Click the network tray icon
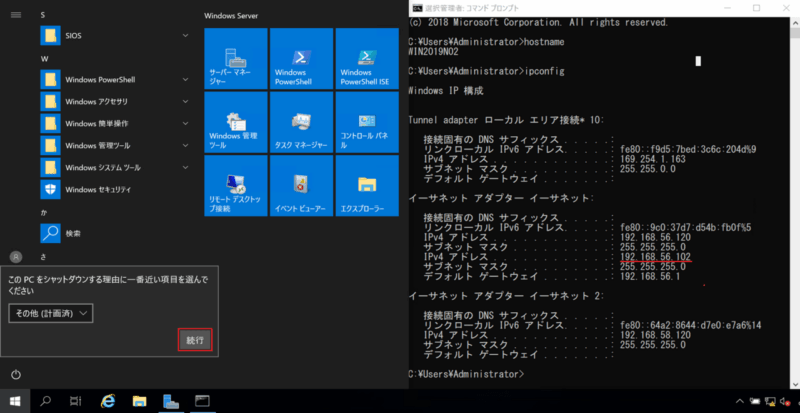 770,401
